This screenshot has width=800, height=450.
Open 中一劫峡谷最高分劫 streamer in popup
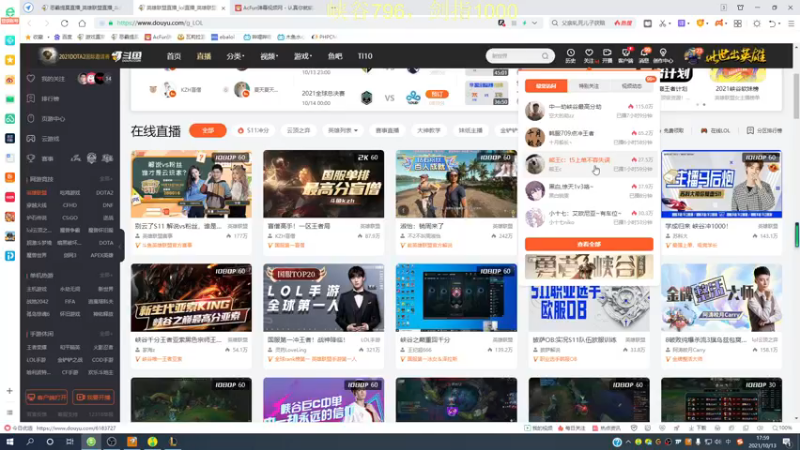coord(589,111)
